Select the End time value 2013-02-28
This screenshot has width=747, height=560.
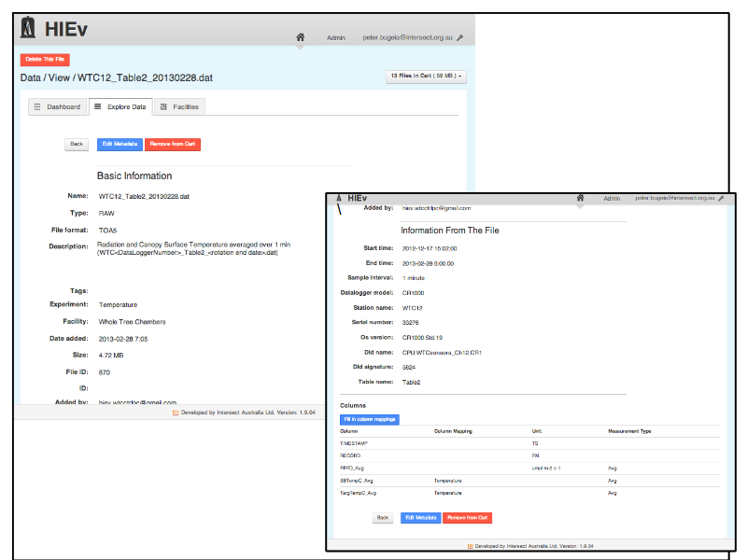[x=428, y=263]
